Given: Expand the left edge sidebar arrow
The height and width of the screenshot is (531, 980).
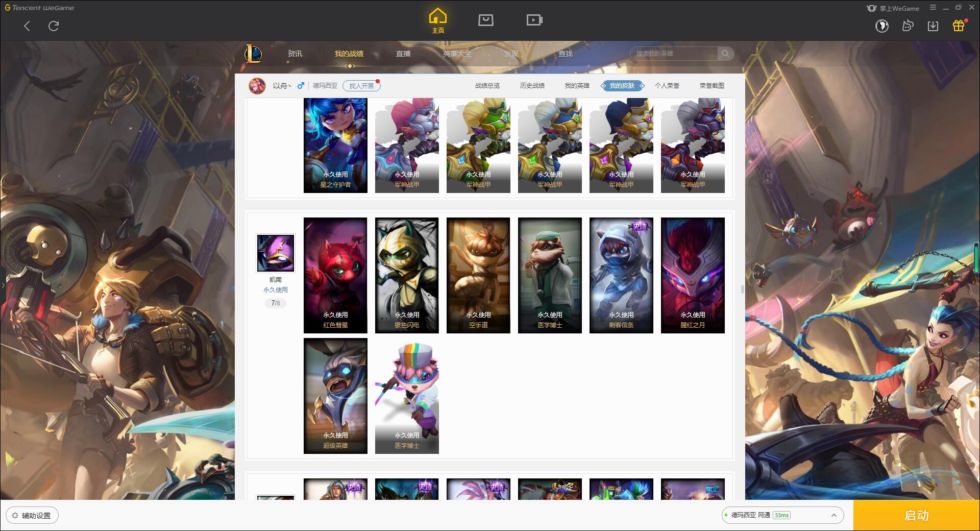Looking at the screenshot, I should [x=3, y=285].
